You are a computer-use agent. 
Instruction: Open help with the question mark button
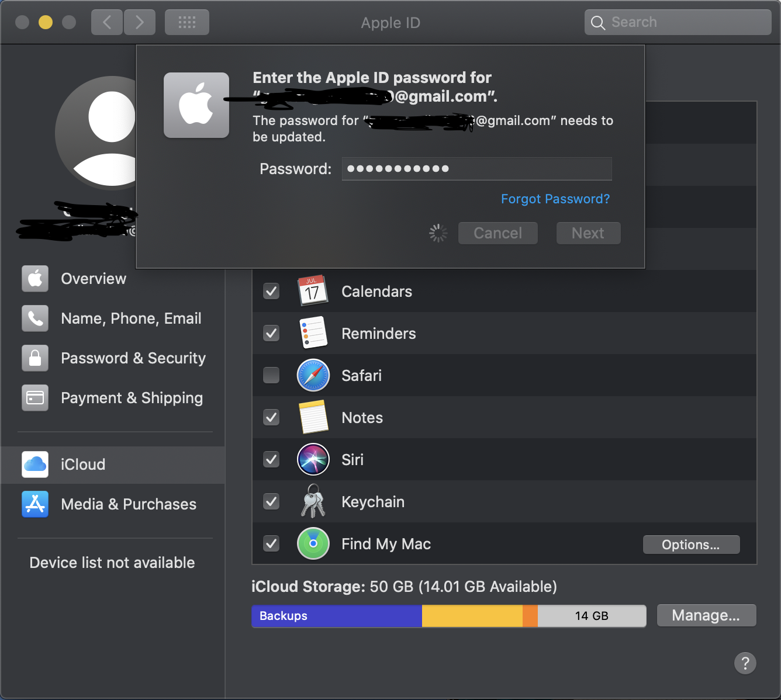pos(745,663)
